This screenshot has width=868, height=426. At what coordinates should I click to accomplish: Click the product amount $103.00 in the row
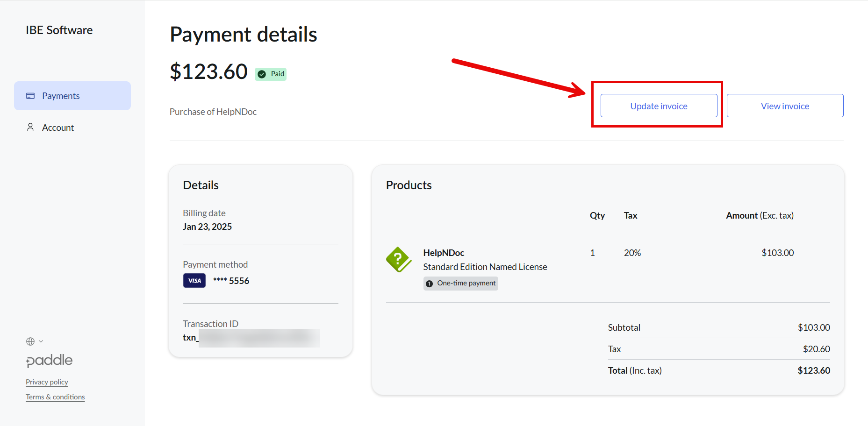[x=778, y=253]
